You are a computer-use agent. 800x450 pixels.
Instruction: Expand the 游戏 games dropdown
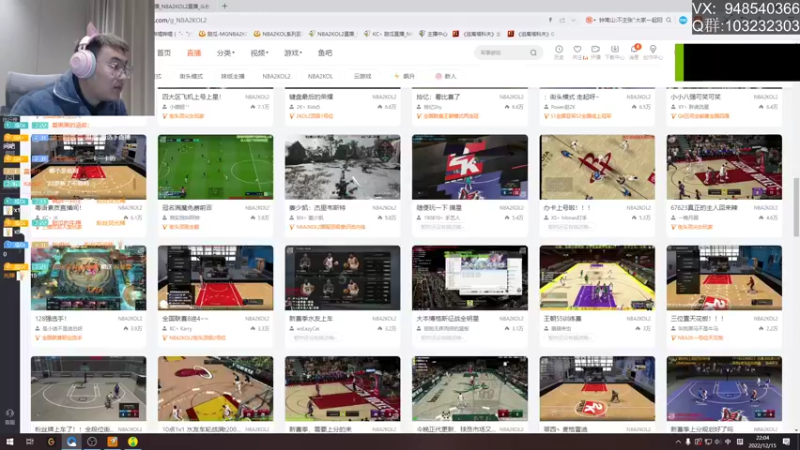293,53
